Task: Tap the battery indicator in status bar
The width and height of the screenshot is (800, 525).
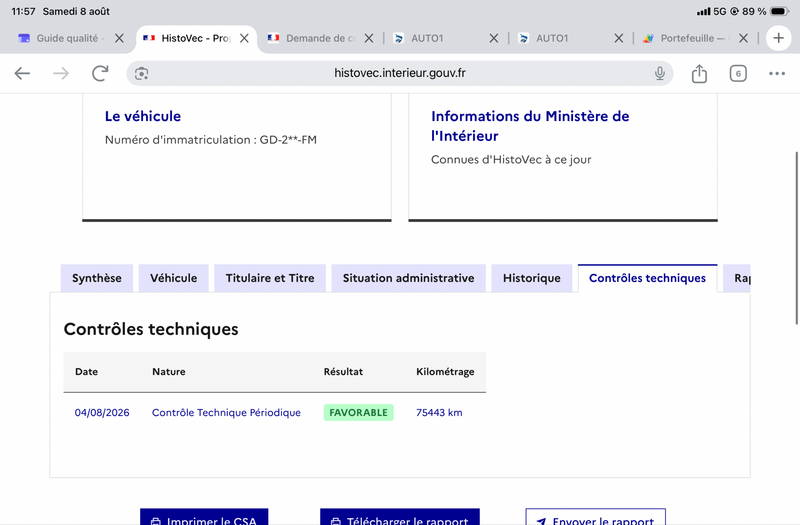Action: coord(780,11)
